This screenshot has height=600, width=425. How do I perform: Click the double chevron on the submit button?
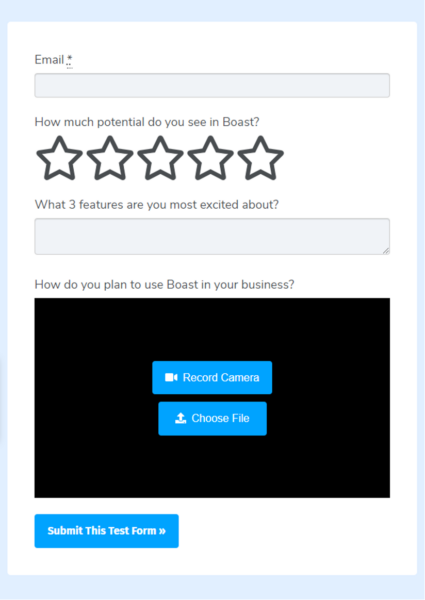162,531
